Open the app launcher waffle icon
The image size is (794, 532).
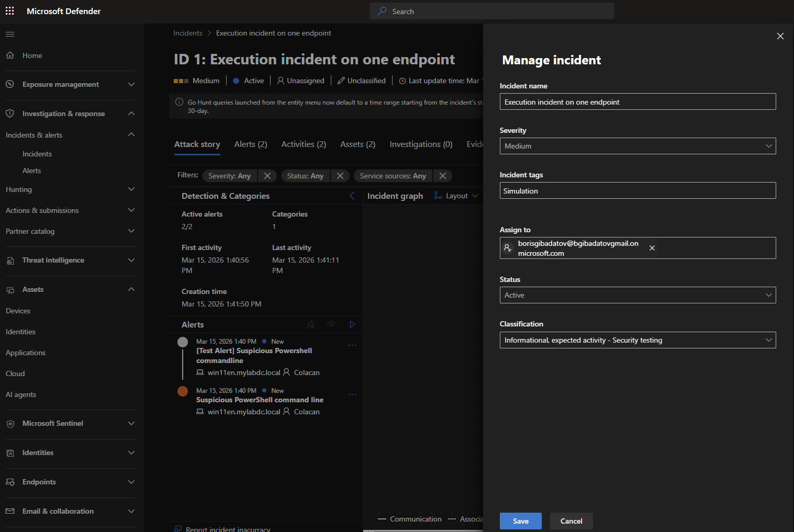coord(10,11)
